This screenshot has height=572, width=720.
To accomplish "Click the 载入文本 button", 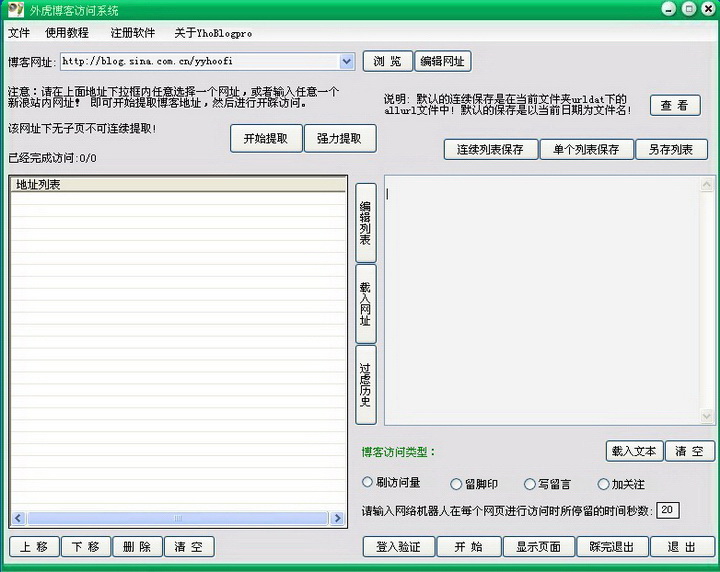I will [x=634, y=451].
